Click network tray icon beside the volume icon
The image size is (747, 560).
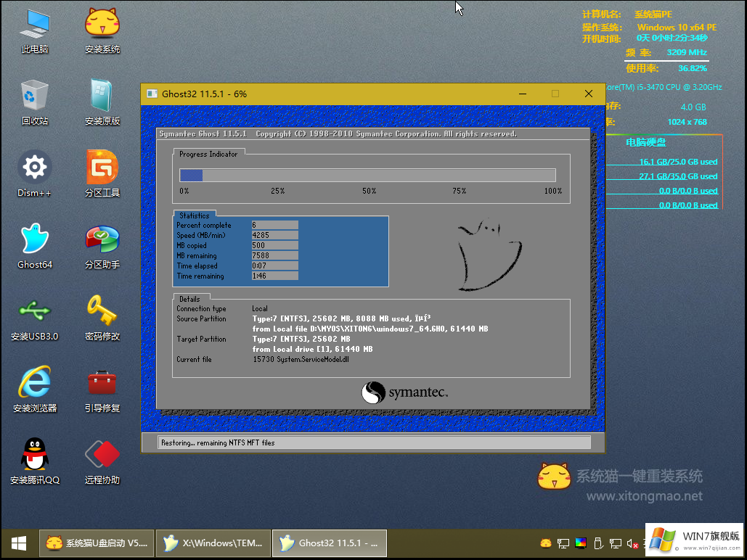coord(616,543)
